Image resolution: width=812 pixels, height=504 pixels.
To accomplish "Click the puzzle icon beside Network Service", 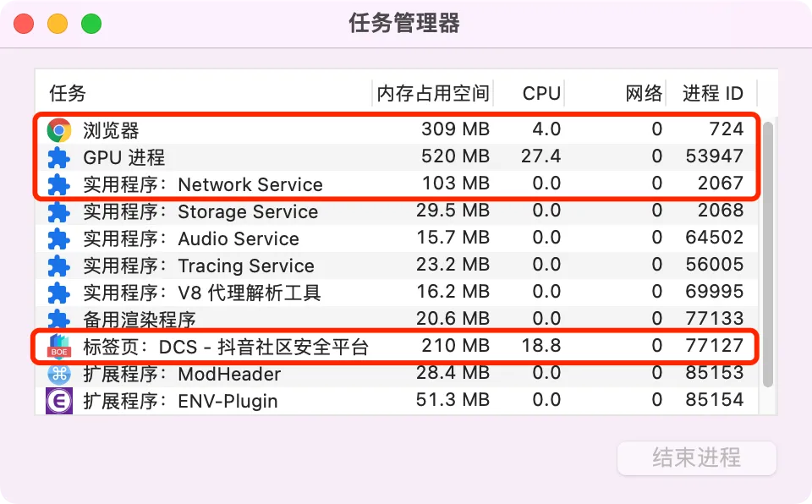I will pos(59,185).
